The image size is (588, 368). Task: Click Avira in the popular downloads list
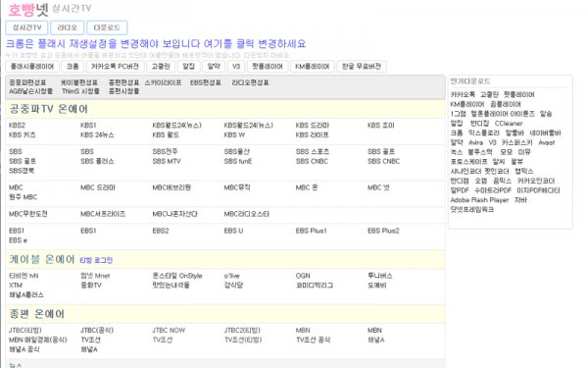(475, 142)
